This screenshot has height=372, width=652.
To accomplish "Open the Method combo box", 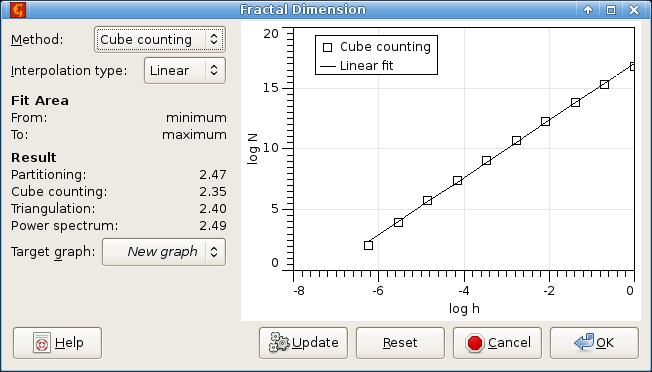I will click(x=160, y=39).
